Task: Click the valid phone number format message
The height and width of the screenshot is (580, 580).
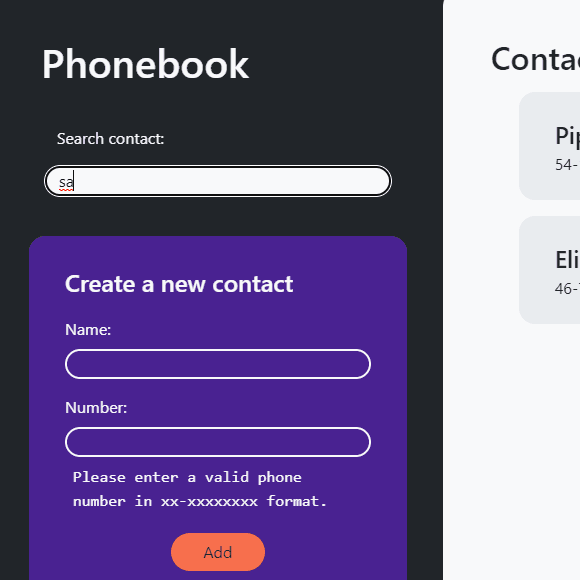Action: tap(200, 489)
